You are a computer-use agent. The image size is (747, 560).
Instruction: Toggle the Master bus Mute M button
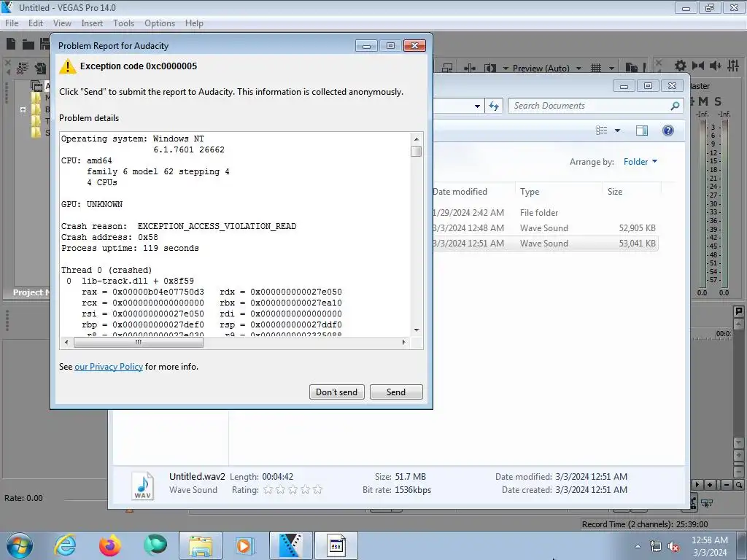coord(703,101)
